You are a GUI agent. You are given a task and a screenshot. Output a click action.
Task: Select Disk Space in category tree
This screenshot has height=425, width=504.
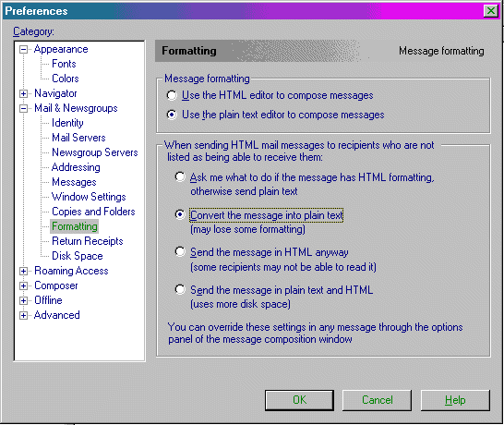(x=78, y=256)
